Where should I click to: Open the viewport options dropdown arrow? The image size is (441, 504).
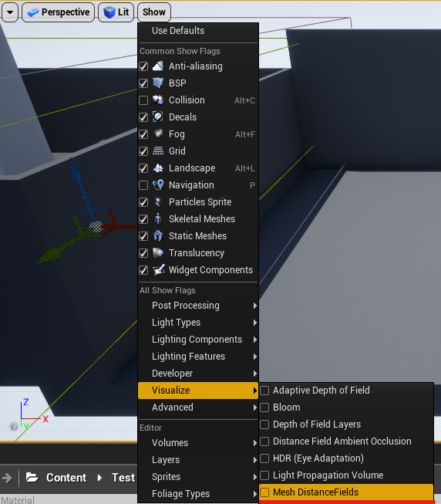[x=10, y=12]
